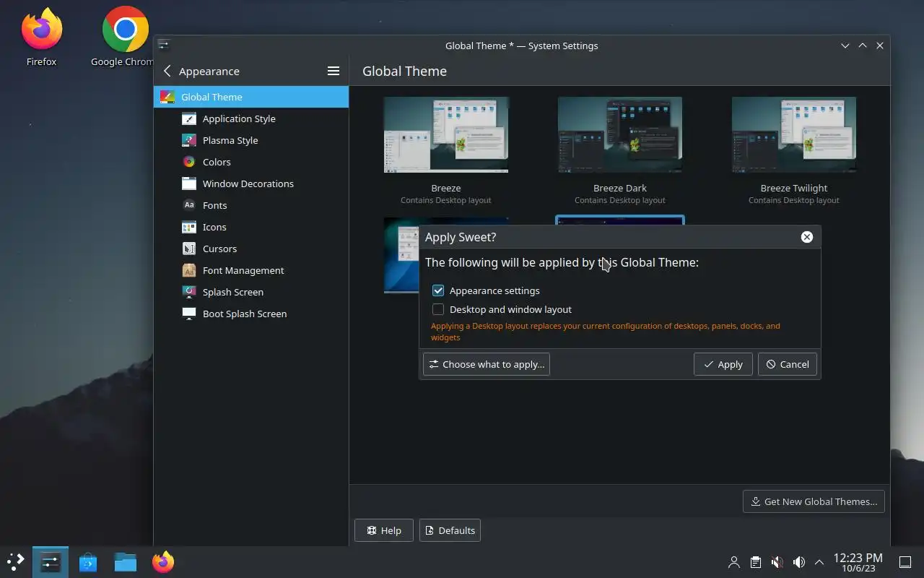Open the Help button
Screen dimensions: 924x578
(384, 530)
